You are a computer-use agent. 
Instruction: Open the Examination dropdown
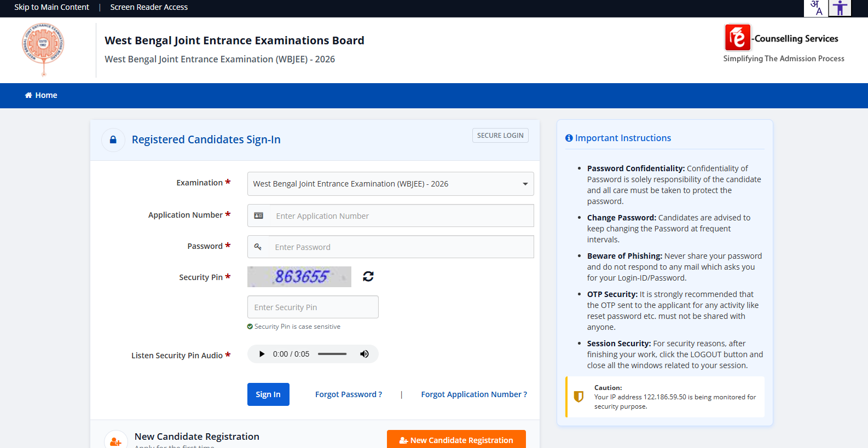pos(390,184)
